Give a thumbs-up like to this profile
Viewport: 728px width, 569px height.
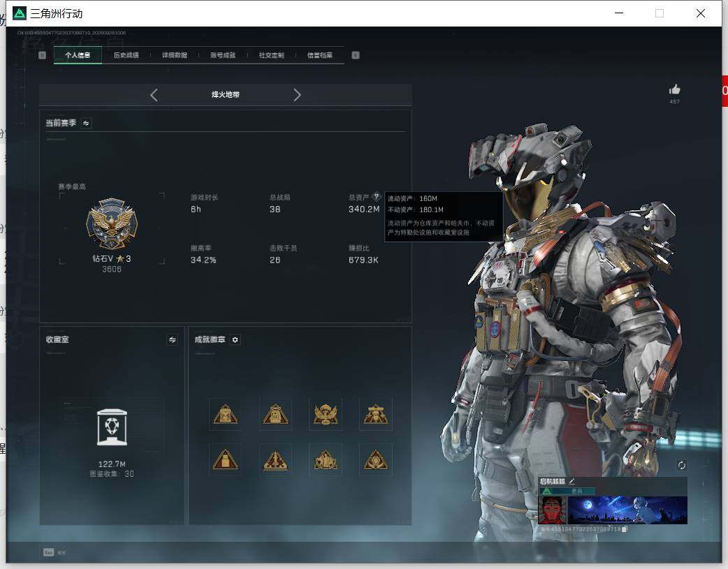(x=674, y=89)
